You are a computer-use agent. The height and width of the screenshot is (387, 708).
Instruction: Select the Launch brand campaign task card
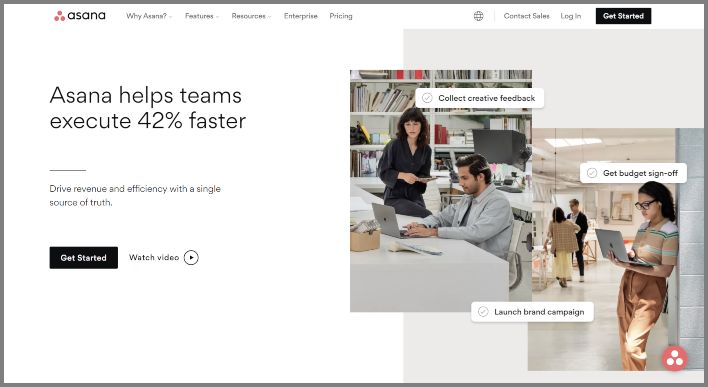pyautogui.click(x=532, y=312)
